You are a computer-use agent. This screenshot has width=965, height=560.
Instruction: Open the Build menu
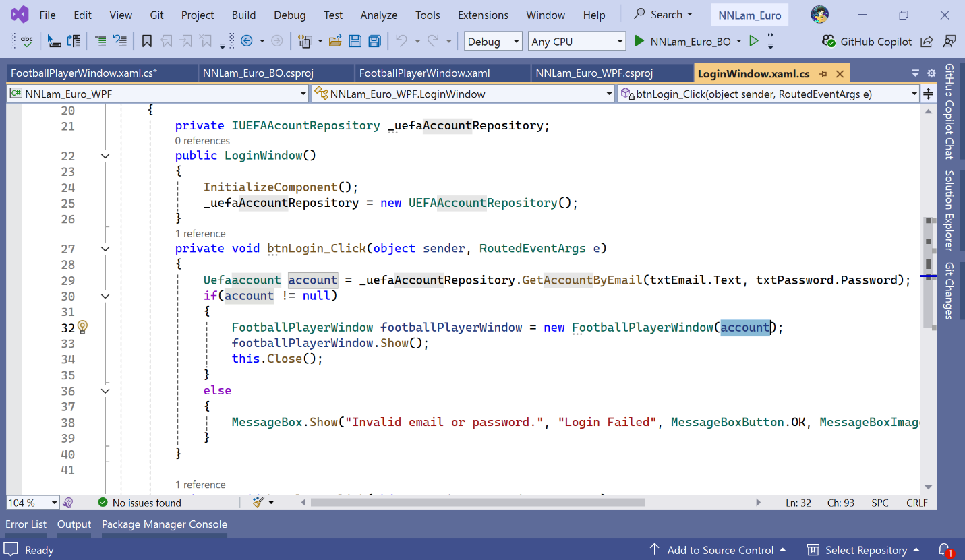pyautogui.click(x=243, y=14)
